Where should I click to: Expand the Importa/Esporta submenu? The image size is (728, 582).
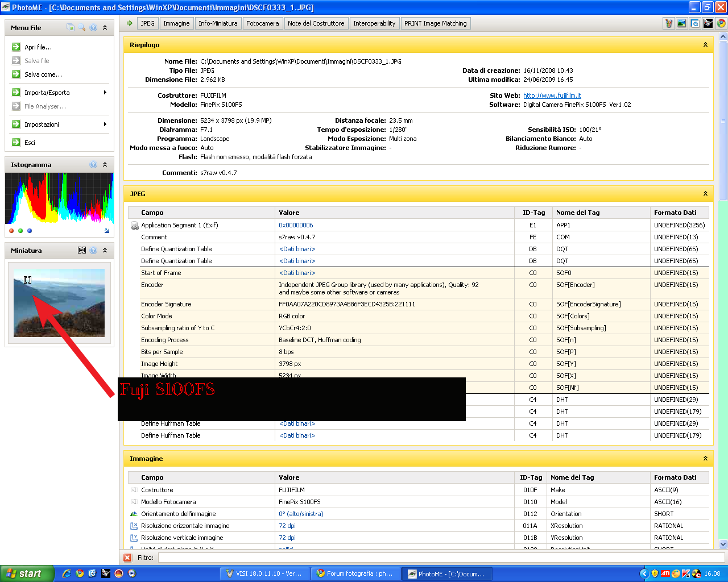click(59, 93)
